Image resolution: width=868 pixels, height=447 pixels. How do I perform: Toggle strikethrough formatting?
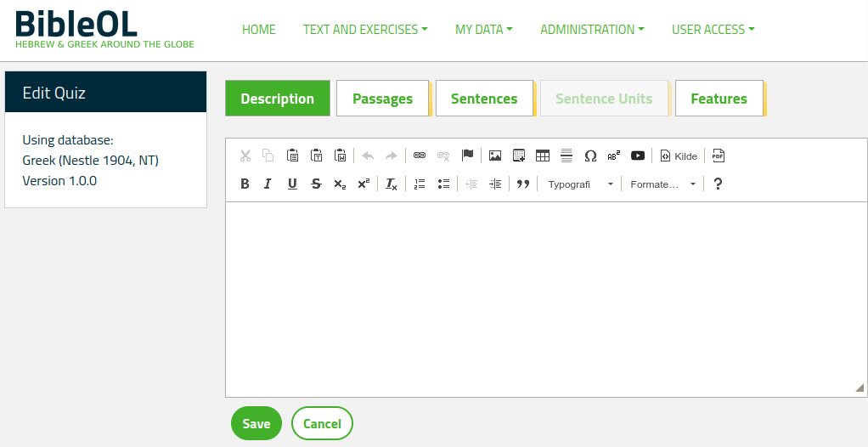coord(316,184)
